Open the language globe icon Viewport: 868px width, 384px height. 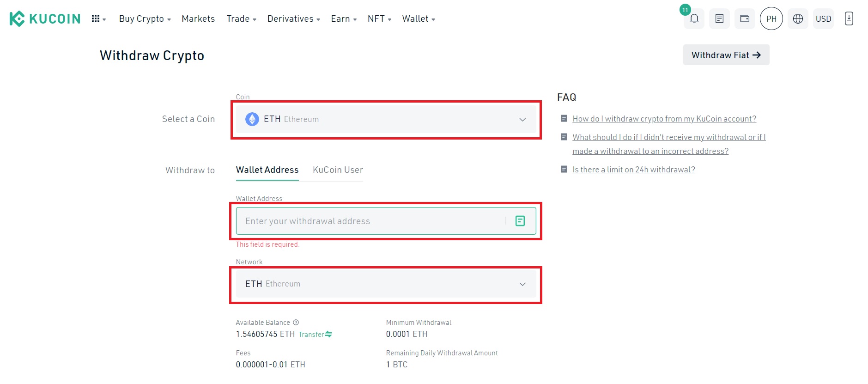pyautogui.click(x=798, y=19)
